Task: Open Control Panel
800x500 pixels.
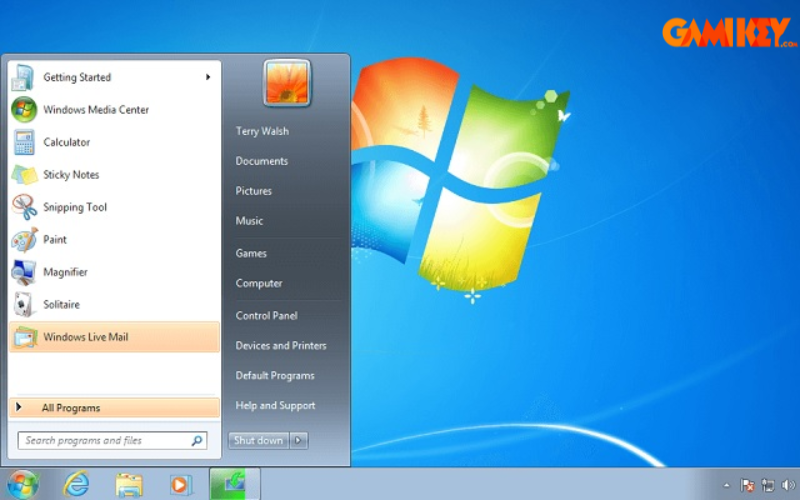Action: click(266, 315)
